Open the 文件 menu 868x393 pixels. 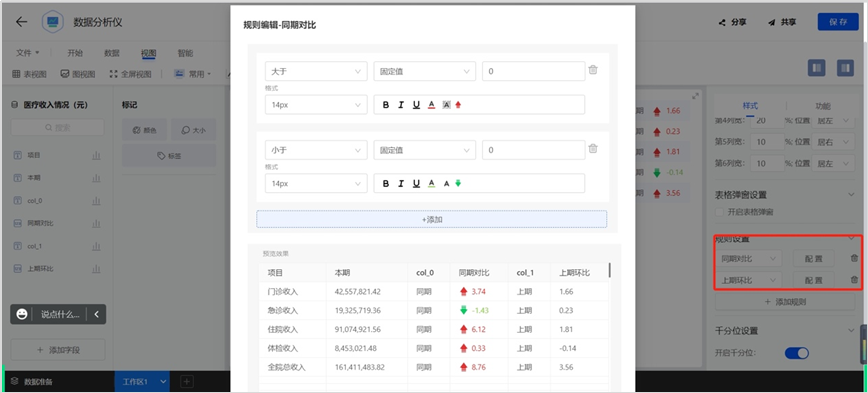(x=28, y=53)
